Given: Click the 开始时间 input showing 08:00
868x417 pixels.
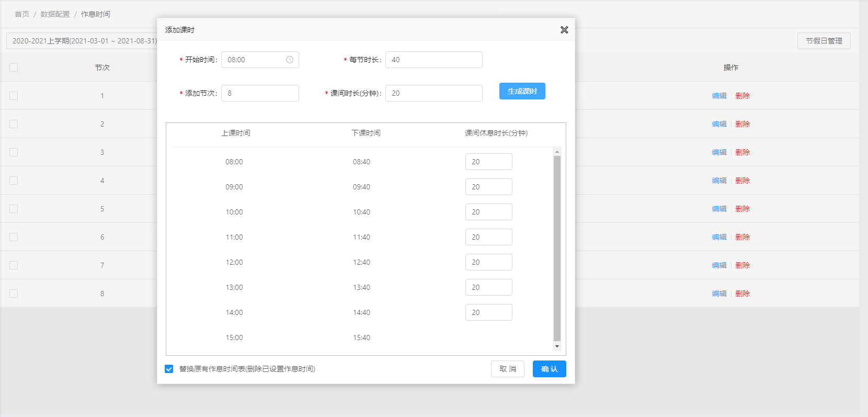Looking at the screenshot, I should 260,60.
